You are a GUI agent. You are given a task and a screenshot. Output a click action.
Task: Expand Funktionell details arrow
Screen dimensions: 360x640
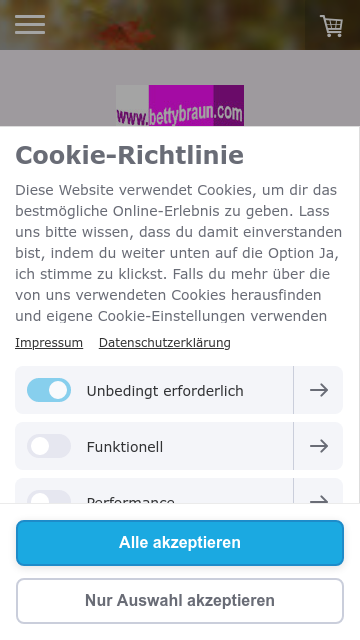[x=319, y=446]
